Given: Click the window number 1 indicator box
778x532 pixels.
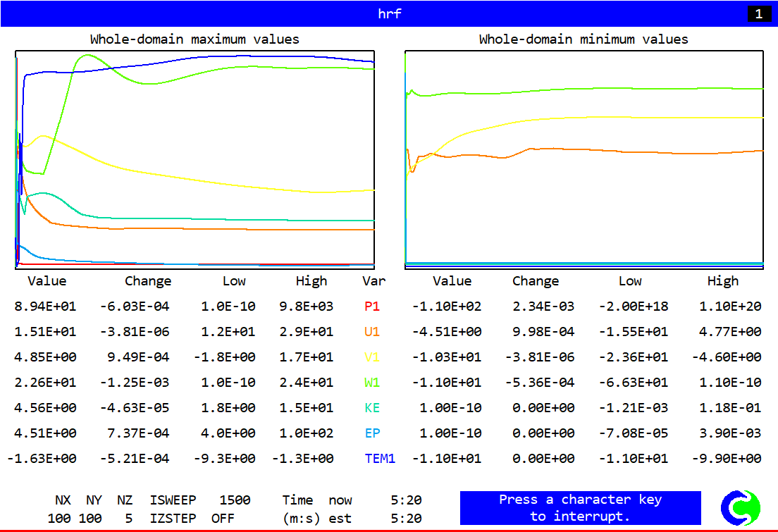Looking at the screenshot, I should tap(758, 13).
